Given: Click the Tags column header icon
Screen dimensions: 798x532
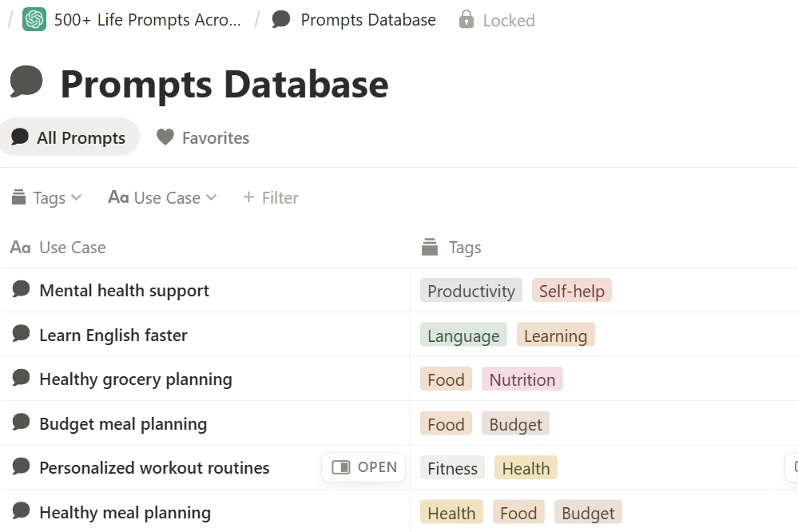Looking at the screenshot, I should tap(430, 248).
